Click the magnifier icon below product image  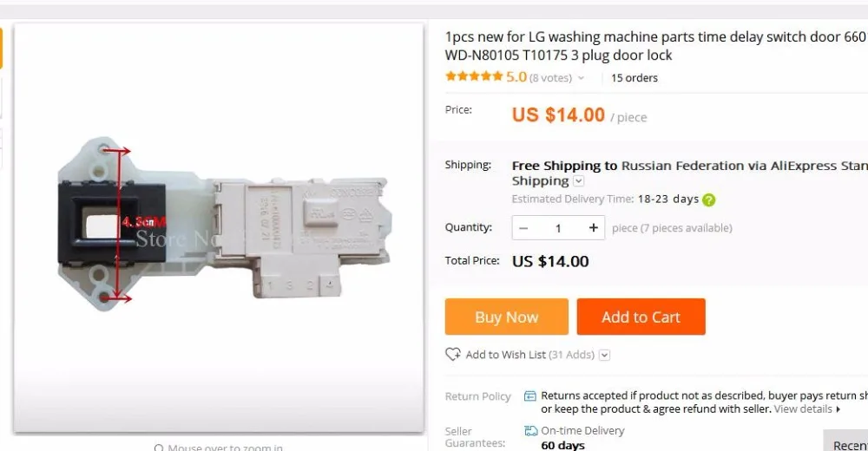(159, 448)
